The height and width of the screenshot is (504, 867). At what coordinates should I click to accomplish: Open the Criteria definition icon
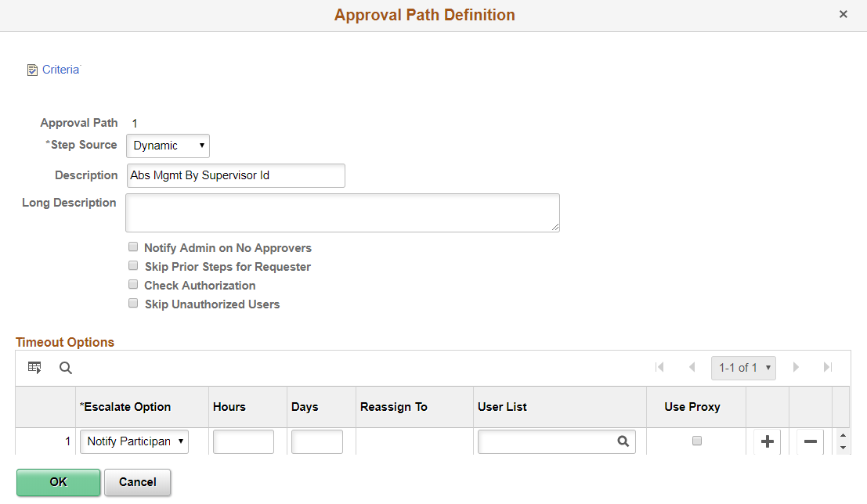(x=32, y=69)
